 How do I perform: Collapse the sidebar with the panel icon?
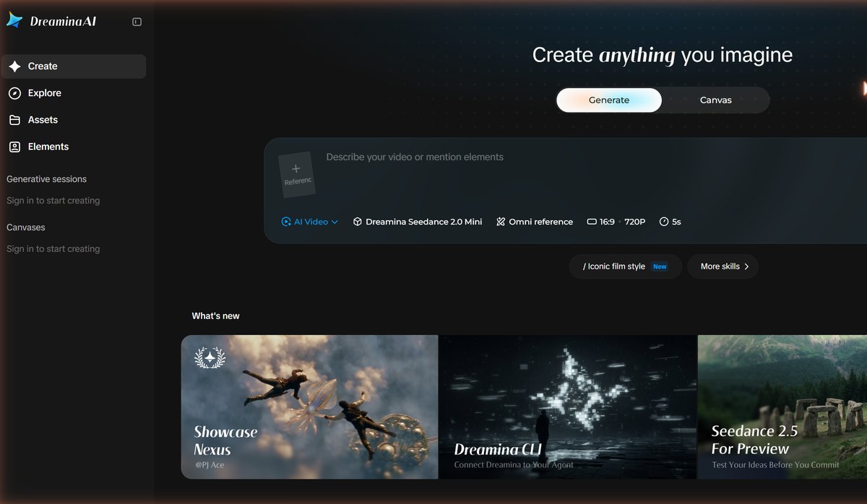[137, 22]
